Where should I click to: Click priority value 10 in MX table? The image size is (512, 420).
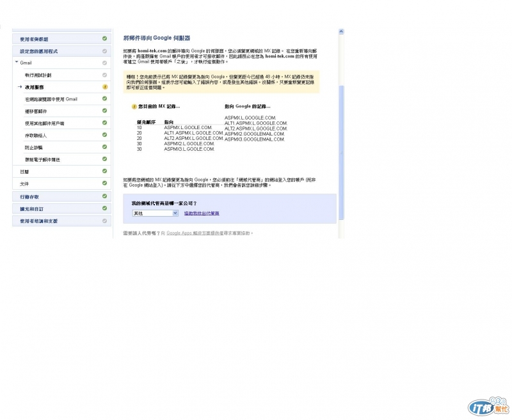140,127
